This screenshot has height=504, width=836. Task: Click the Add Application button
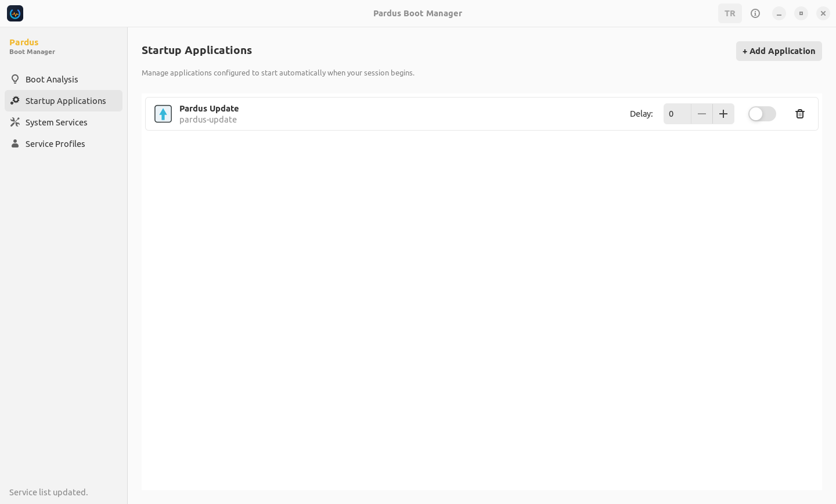coord(779,51)
